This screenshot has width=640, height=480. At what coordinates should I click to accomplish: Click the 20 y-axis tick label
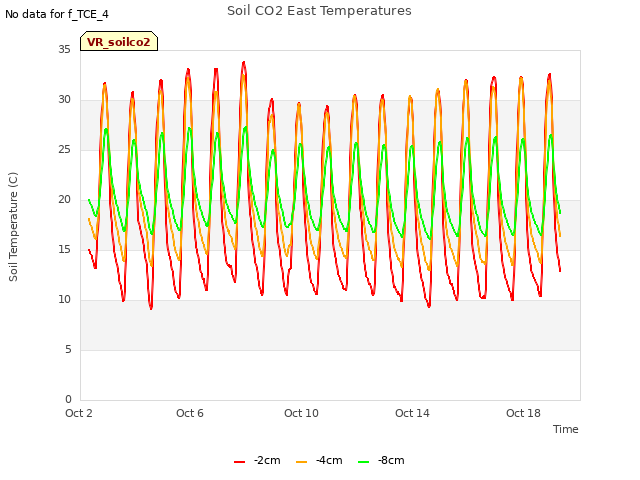tap(64, 200)
